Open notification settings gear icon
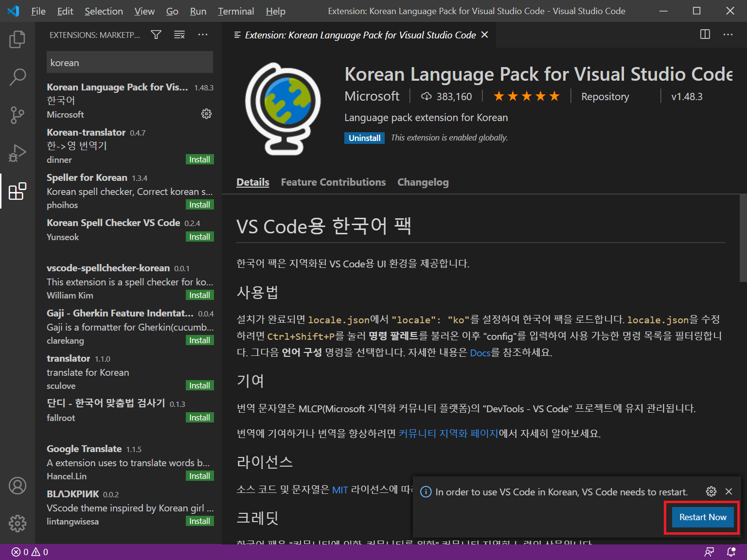Screen dimensions: 747x560 point(711,491)
